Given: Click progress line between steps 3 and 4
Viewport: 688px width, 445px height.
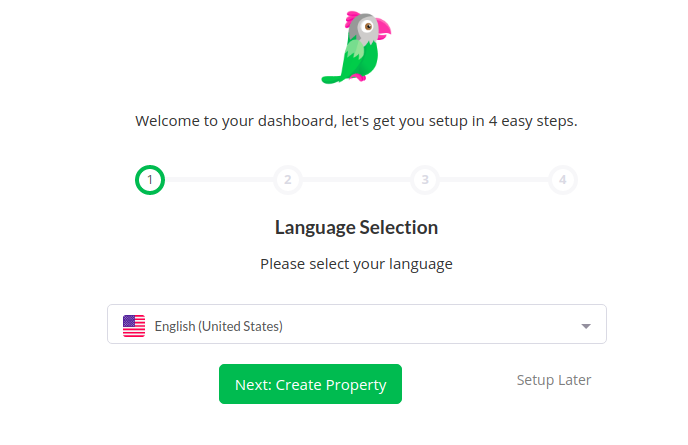Looking at the screenshot, I should (494, 180).
